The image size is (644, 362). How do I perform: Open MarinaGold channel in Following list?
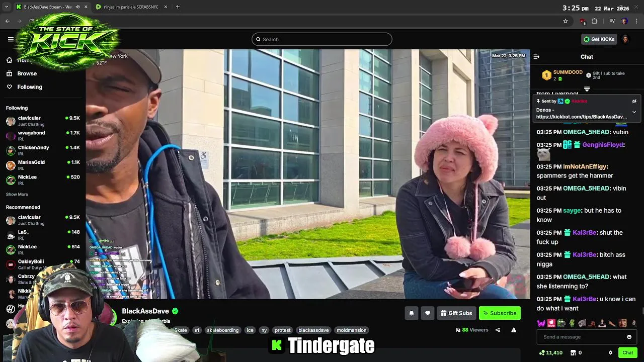tap(43, 165)
